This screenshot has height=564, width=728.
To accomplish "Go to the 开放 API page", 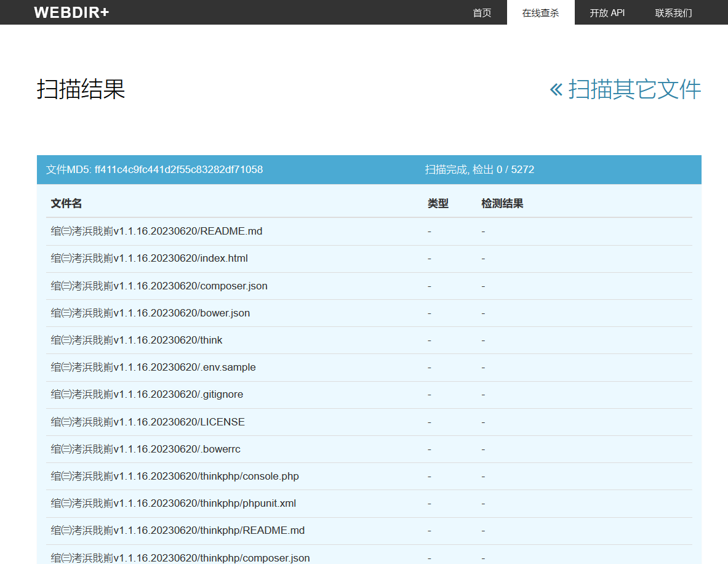I will pyautogui.click(x=607, y=13).
